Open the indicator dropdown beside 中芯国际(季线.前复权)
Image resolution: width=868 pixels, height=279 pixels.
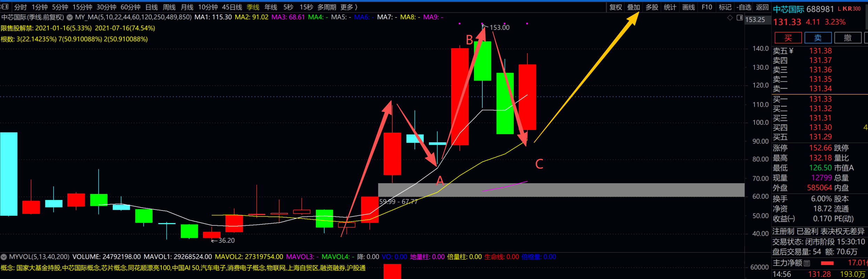coord(70,17)
